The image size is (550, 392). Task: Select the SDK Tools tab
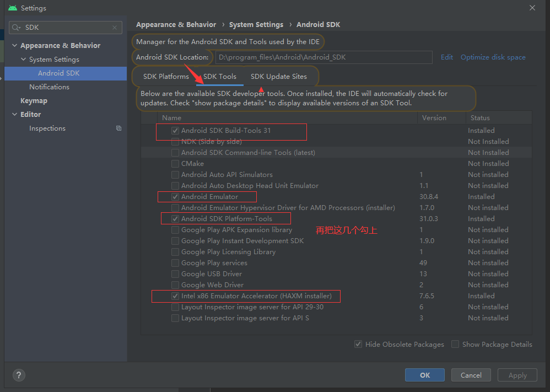pos(219,77)
